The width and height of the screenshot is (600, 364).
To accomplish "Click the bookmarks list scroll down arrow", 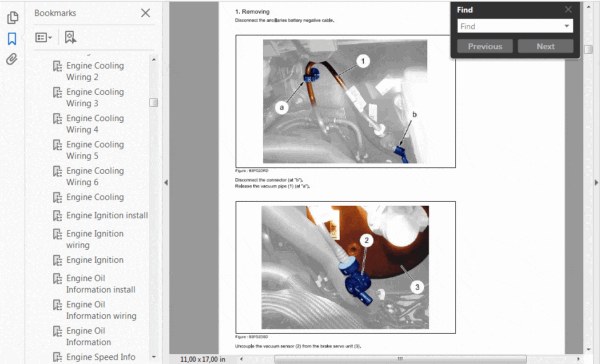I will pyautogui.click(x=153, y=357).
